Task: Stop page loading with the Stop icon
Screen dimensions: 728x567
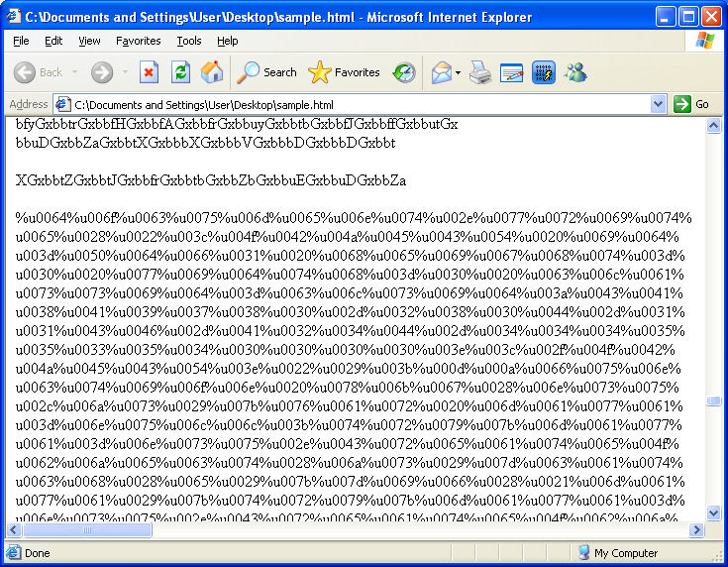Action: click(x=149, y=72)
